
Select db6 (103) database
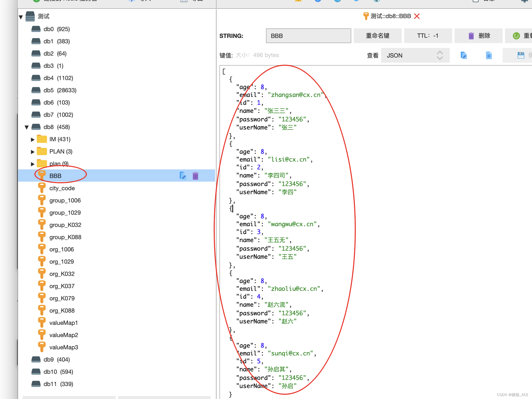(x=57, y=103)
